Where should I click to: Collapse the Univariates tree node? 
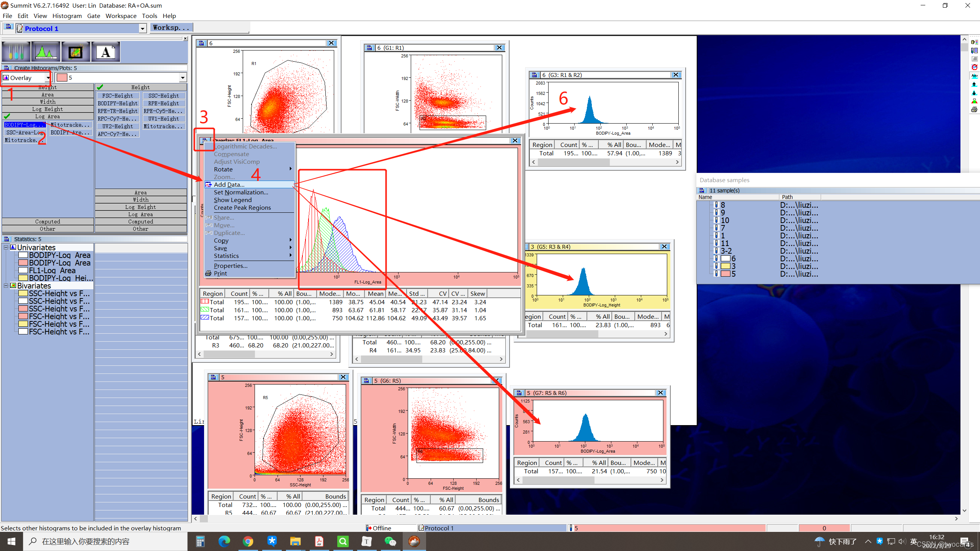pos(6,248)
